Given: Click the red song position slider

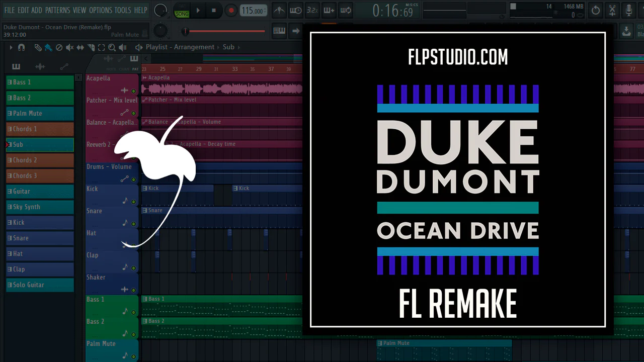Looking at the screenshot, I should 224,31.
